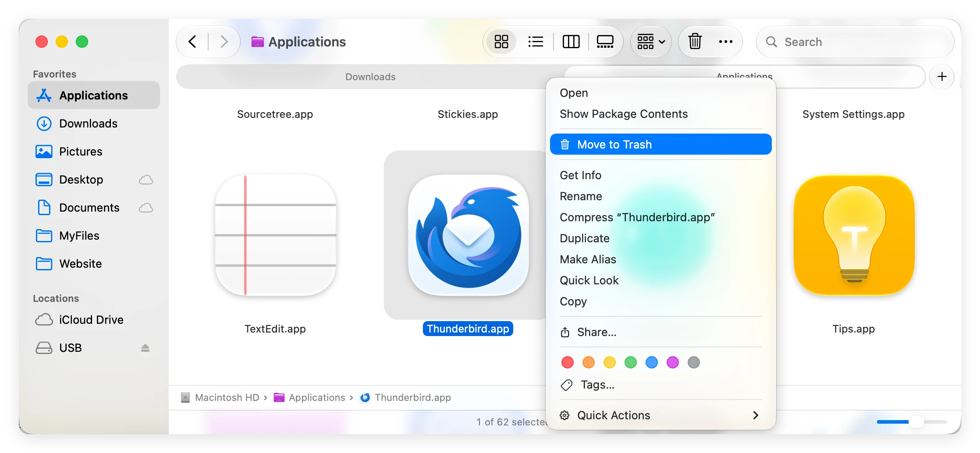Click the Stickies.app label
The image size is (980, 453).
[x=468, y=114]
